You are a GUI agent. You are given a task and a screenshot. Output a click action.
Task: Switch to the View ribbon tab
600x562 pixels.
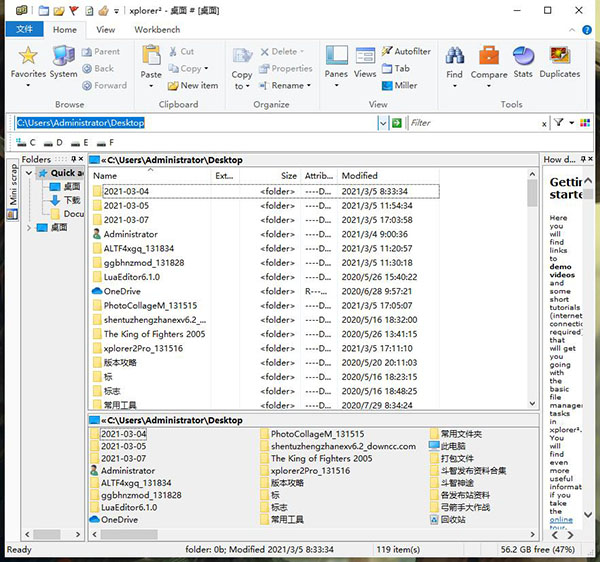[106, 30]
